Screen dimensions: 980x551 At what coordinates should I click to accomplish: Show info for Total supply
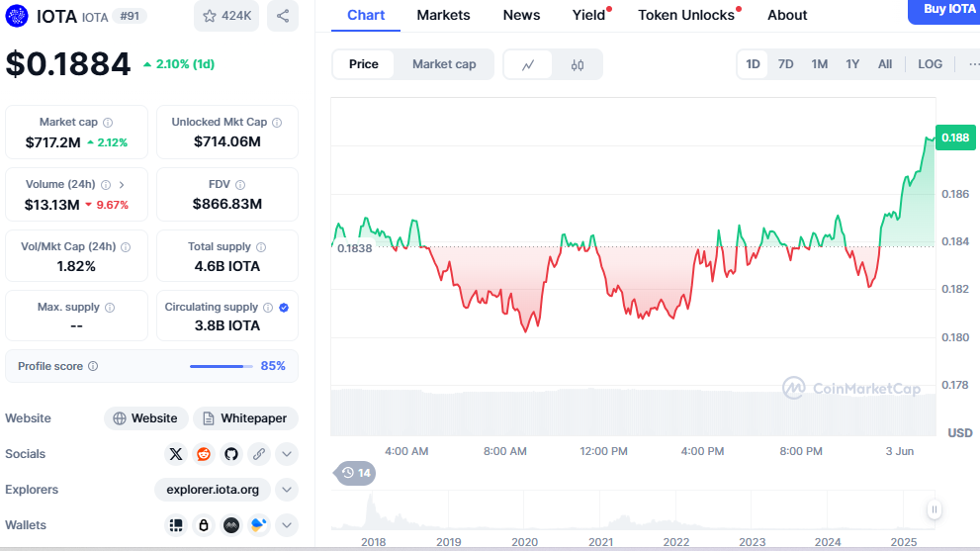pos(261,247)
